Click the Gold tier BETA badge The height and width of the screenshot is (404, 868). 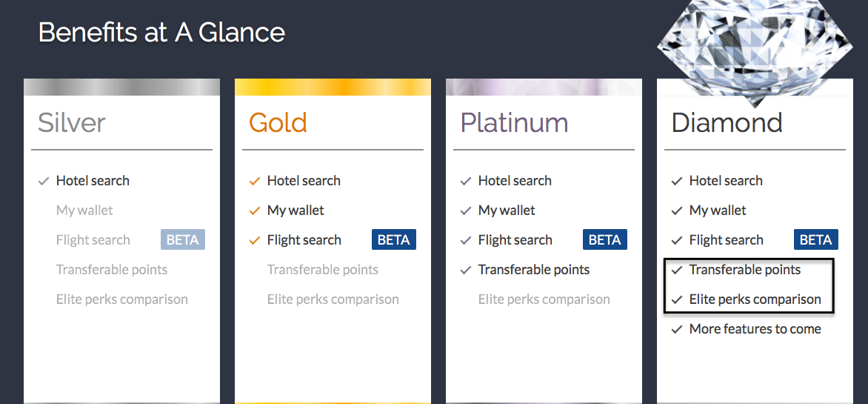(x=393, y=240)
